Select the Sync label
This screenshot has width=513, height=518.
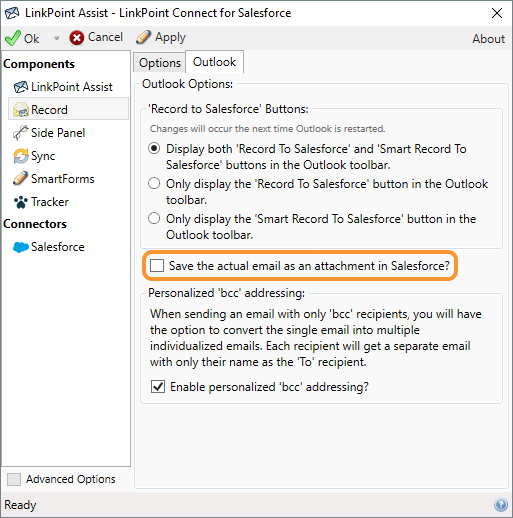(43, 156)
